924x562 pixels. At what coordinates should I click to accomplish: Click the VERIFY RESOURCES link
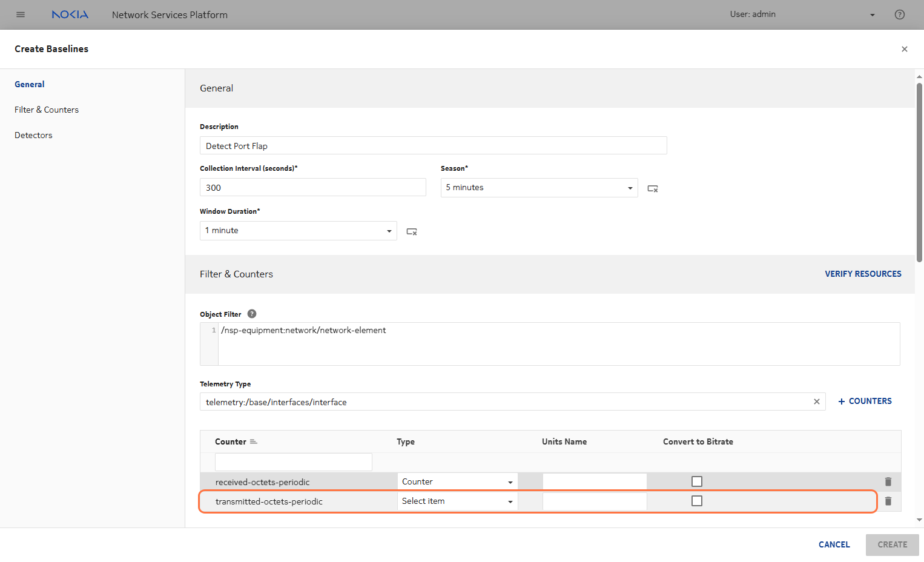tap(862, 274)
